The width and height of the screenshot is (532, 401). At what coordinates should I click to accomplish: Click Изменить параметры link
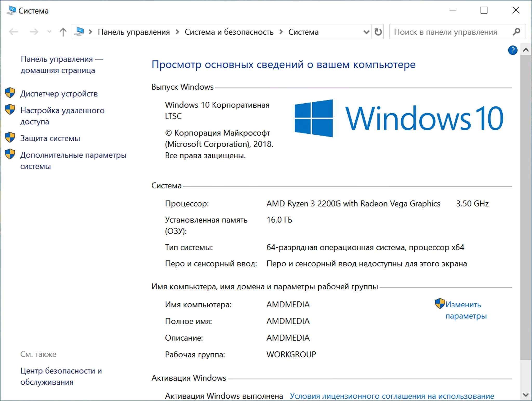pyautogui.click(x=466, y=310)
